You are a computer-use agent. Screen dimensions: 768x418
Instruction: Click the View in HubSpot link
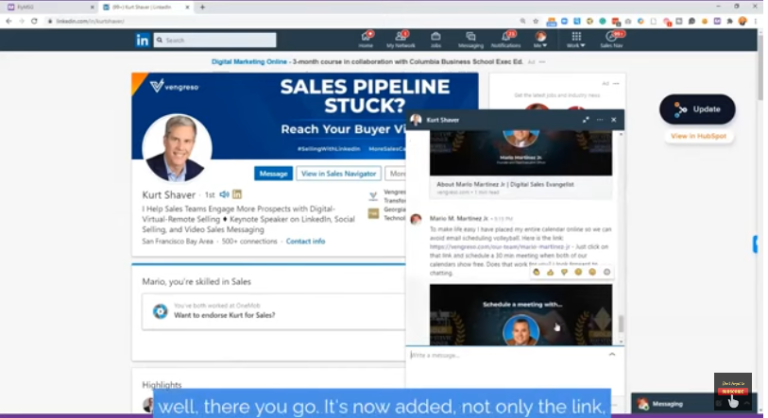[698, 136]
